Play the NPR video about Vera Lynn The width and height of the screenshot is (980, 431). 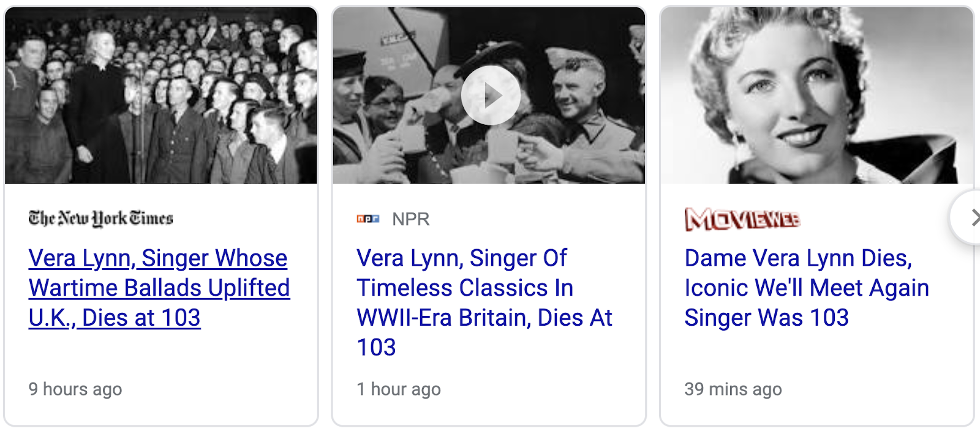pyautogui.click(x=491, y=96)
